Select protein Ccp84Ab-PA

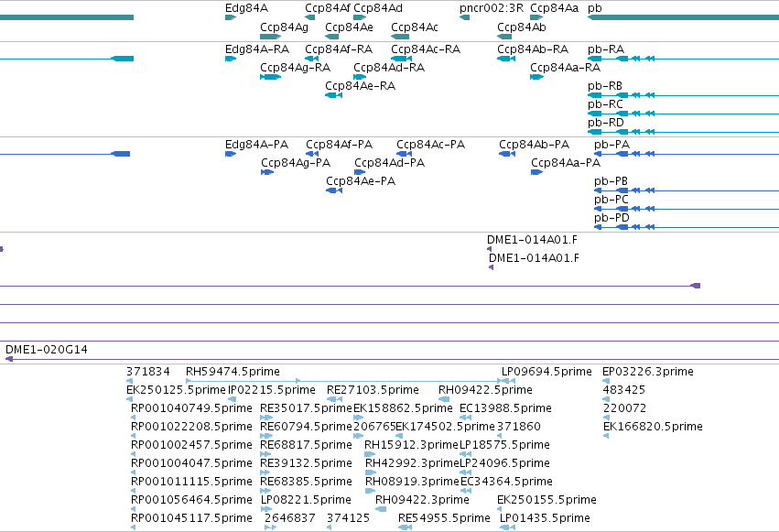click(534, 145)
